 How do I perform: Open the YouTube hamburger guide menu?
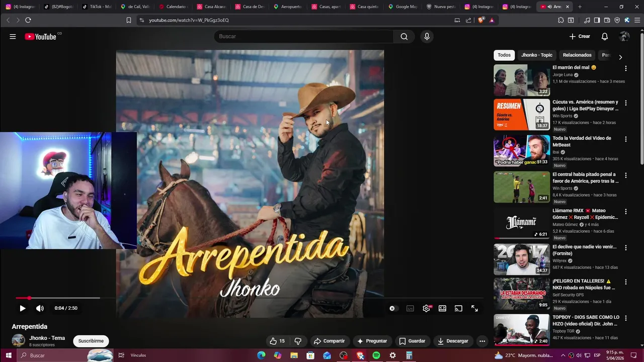click(x=13, y=36)
